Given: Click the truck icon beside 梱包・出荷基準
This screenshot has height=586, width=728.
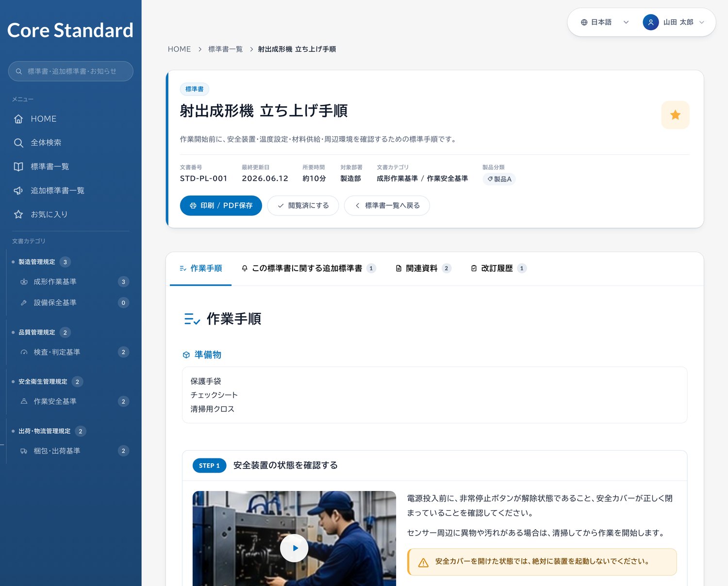Looking at the screenshot, I should [x=24, y=451].
